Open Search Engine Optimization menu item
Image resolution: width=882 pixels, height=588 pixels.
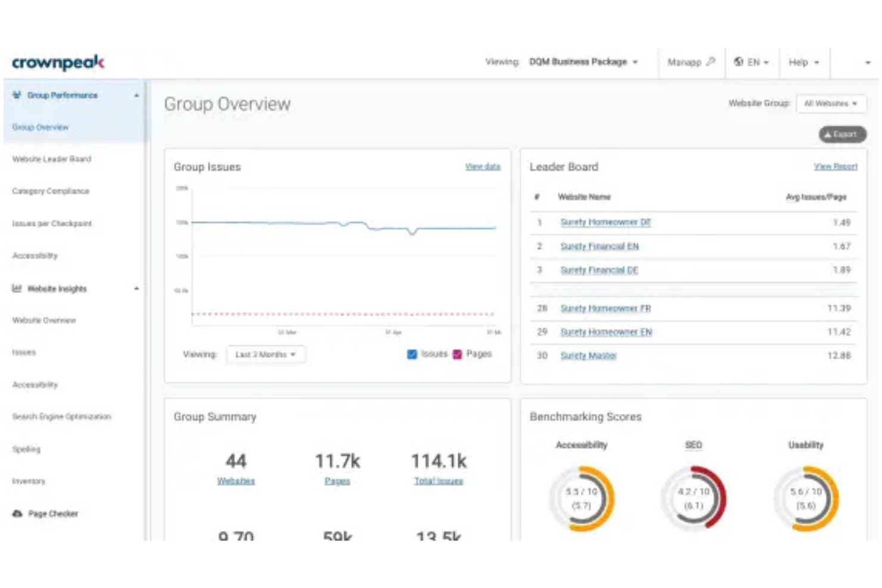click(61, 416)
